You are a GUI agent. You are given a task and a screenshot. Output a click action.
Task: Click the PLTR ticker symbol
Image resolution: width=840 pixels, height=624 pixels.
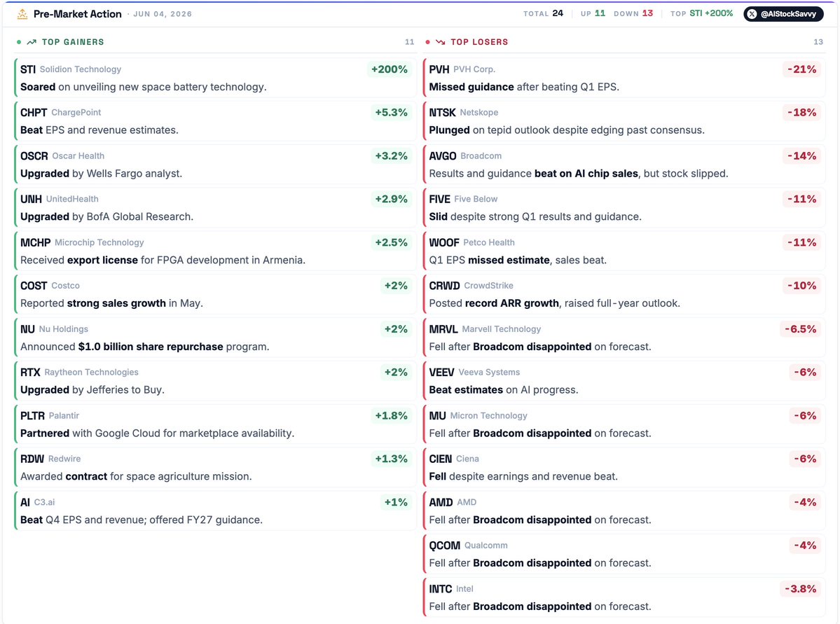point(33,415)
